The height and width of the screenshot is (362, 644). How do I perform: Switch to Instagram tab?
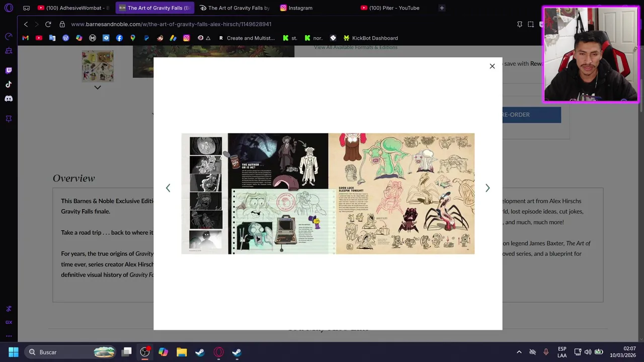coord(315,8)
